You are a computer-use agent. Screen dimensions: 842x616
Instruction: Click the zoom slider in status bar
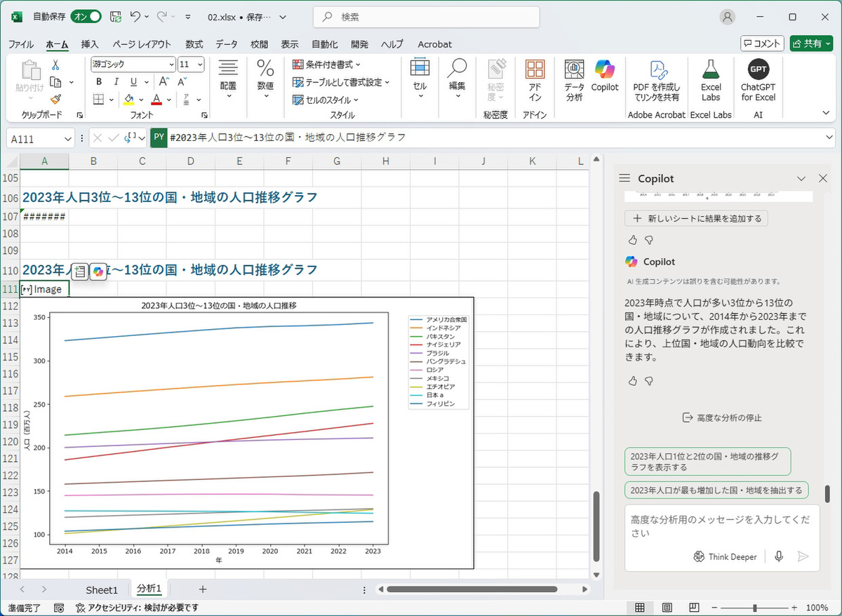[754, 608]
